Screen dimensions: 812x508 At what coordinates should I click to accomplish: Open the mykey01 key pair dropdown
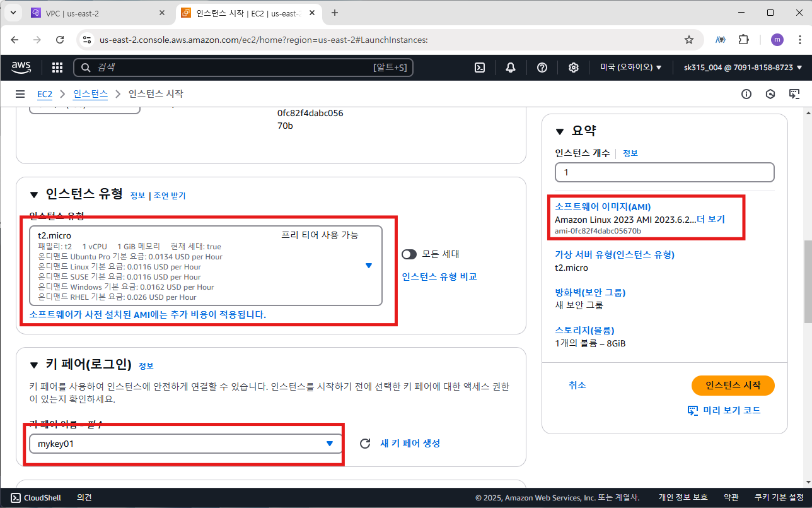tap(186, 444)
